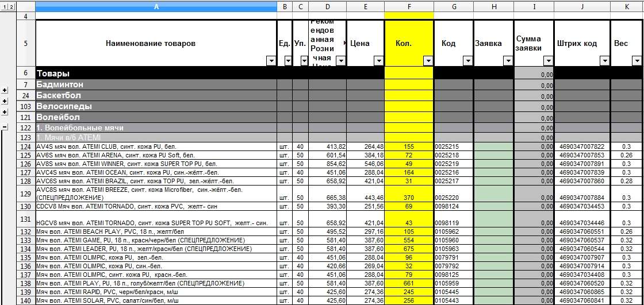Select the ATEMI SOLAR product name
644x305 pixels.
click(x=156, y=300)
